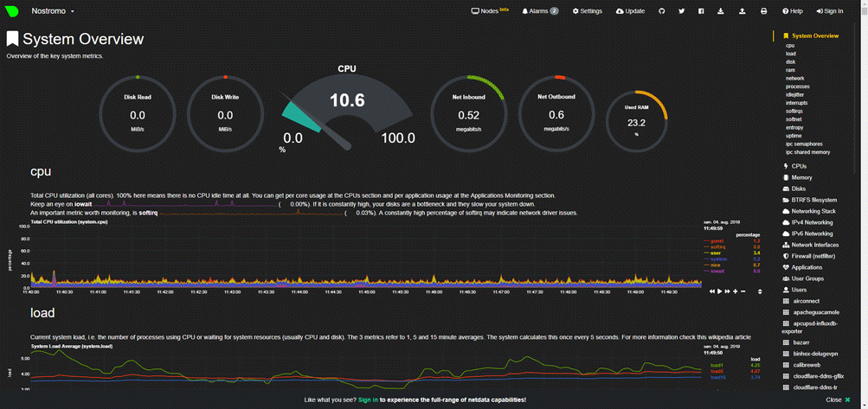This screenshot has height=409, width=868.
Task: Jump to entropy in System Overview list
Action: pyautogui.click(x=794, y=127)
